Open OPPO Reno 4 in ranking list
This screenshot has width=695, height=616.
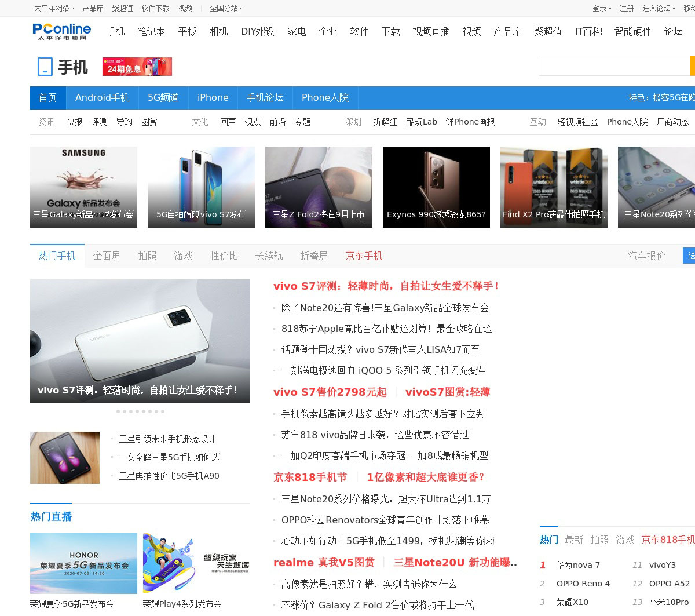583,584
